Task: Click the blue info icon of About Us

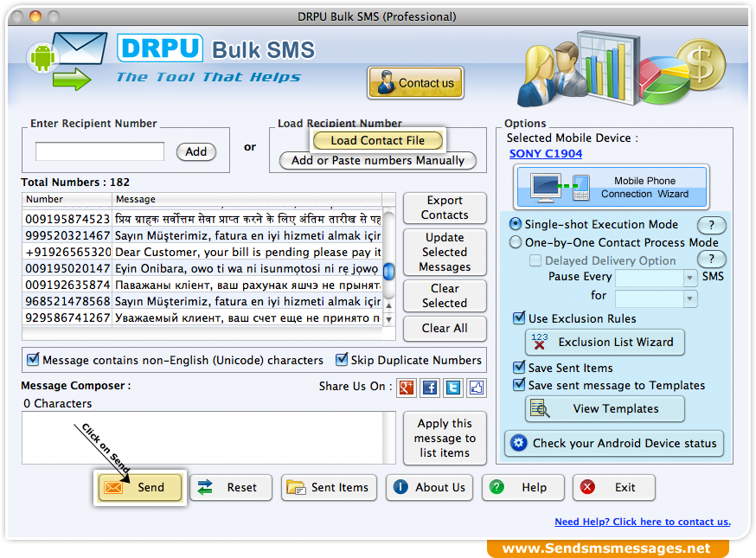Action: click(x=400, y=487)
